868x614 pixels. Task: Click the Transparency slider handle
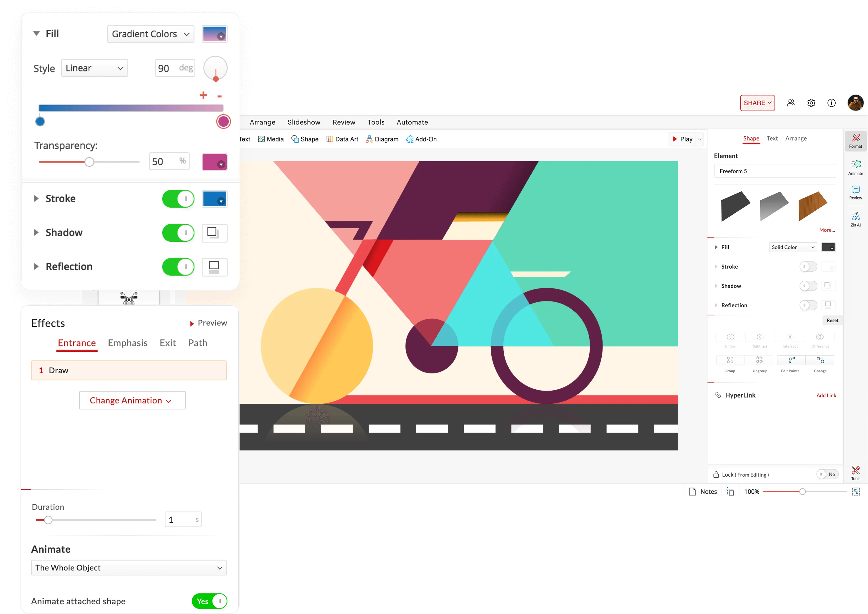pyautogui.click(x=89, y=162)
